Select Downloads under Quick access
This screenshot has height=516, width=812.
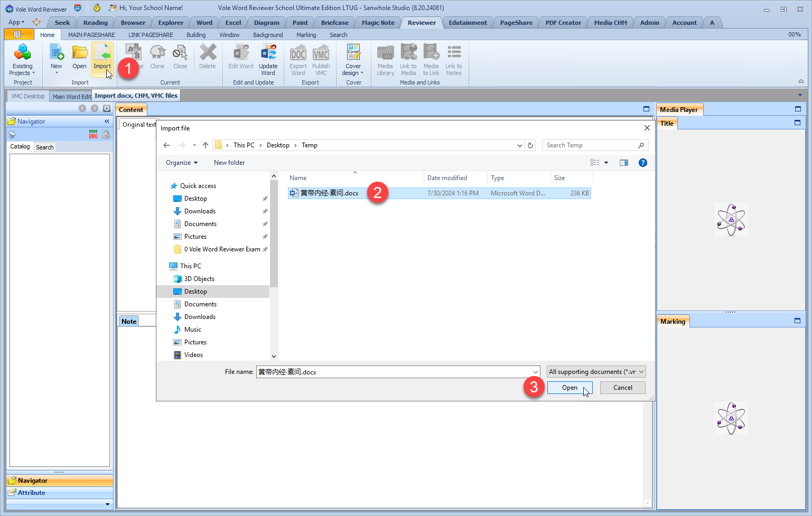[x=200, y=211]
